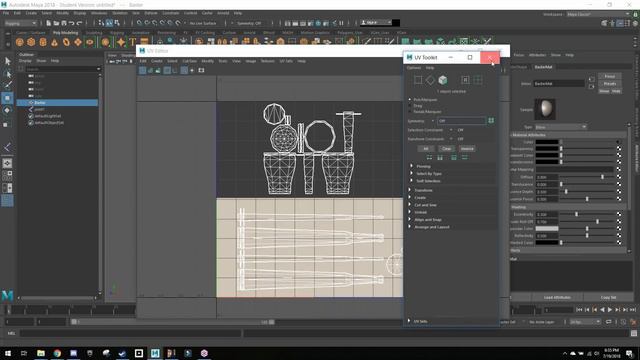The height and width of the screenshot is (360, 640).
Task: Select the Tweak/Marquee radio option
Action: [410, 111]
